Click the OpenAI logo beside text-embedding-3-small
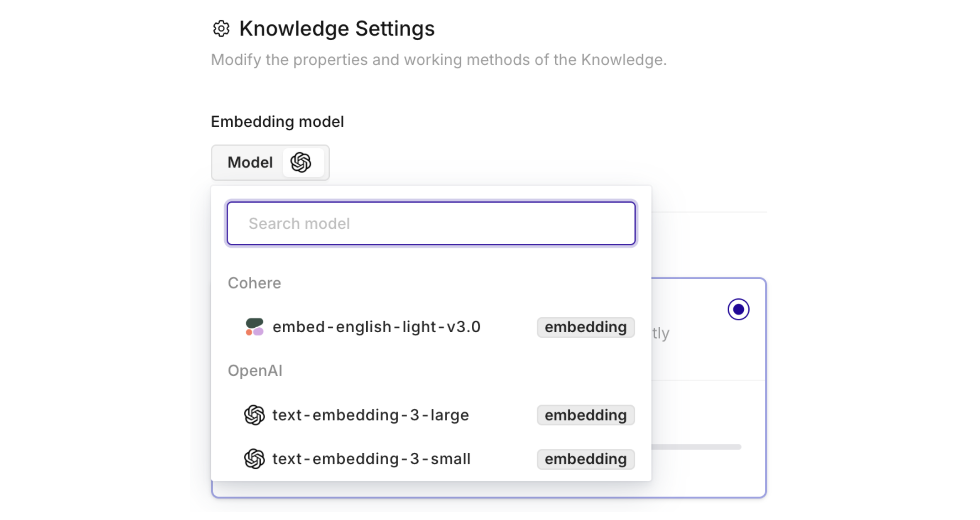This screenshot has width=980, height=520. pos(254,459)
